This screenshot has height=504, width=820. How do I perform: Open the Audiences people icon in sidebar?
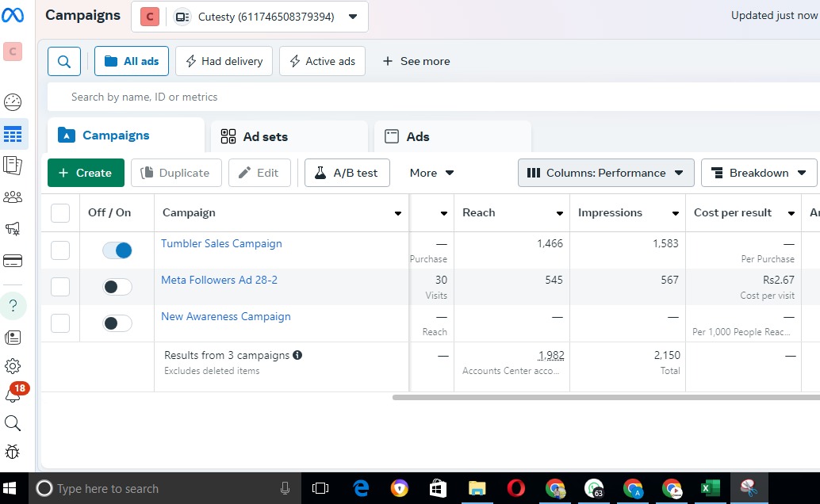point(13,197)
